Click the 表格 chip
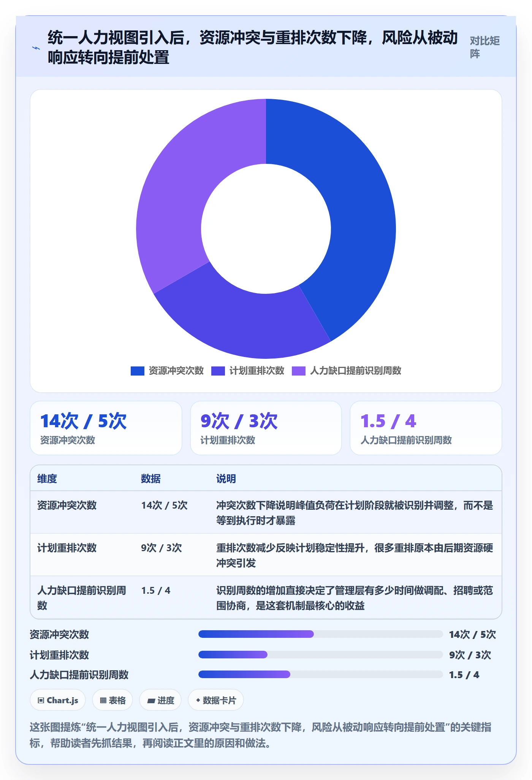 pos(112,700)
